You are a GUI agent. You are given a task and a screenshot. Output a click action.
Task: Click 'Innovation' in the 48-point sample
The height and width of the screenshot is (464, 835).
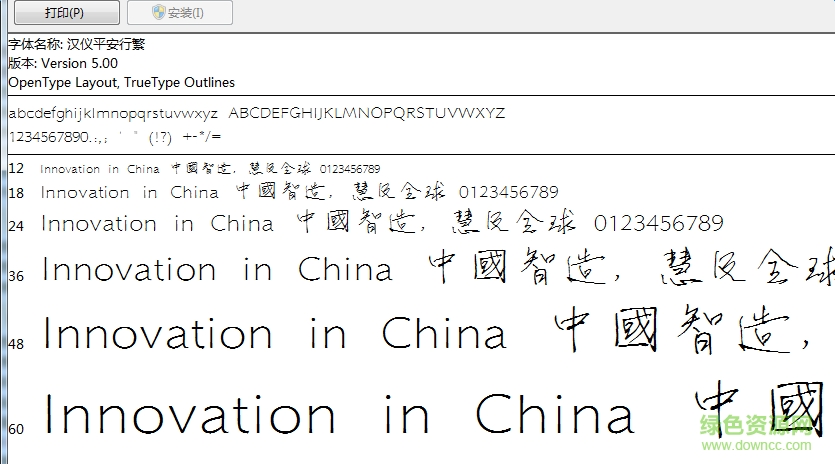click(x=158, y=333)
